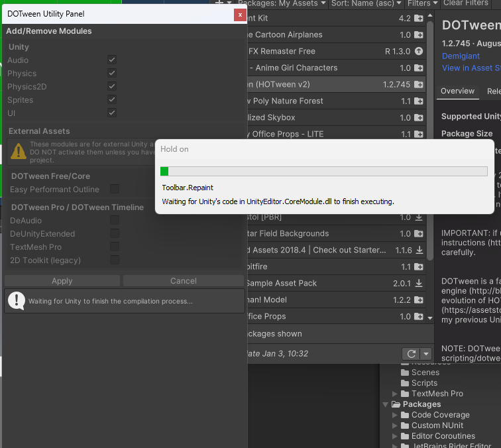This screenshot has height=448, width=501.
Task: Uncheck the Sprites module checkbox
Action: 112,99
